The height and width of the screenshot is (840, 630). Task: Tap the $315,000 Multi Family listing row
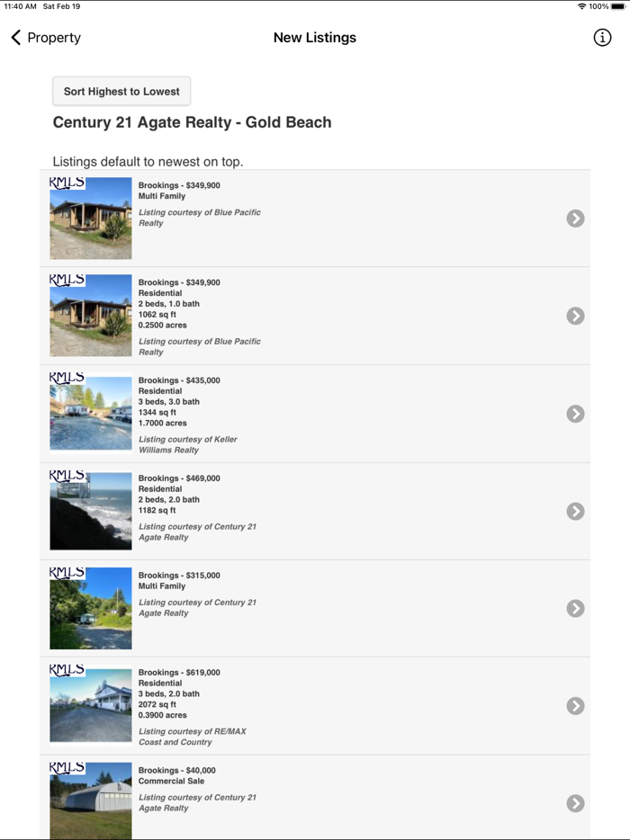(x=315, y=608)
